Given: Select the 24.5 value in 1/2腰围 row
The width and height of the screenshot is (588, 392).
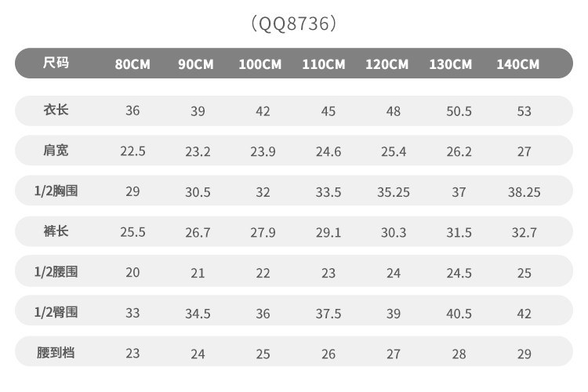Looking at the screenshot, I should point(459,274).
